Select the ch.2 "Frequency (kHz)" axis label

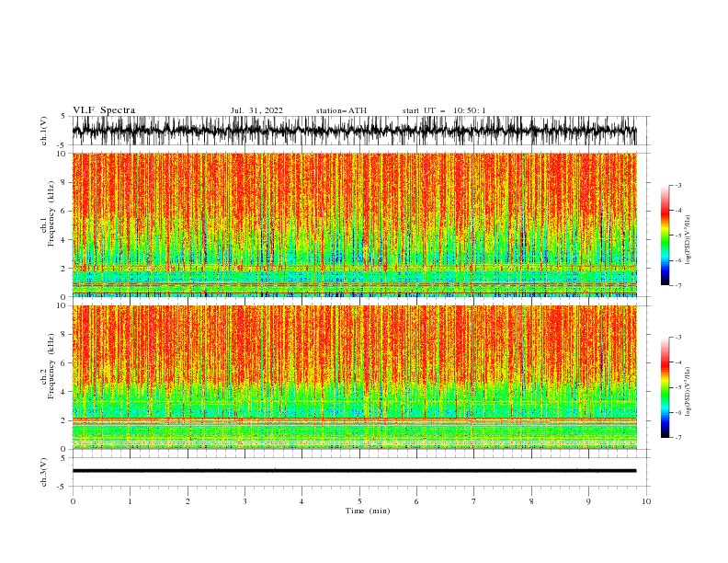(x=51, y=366)
